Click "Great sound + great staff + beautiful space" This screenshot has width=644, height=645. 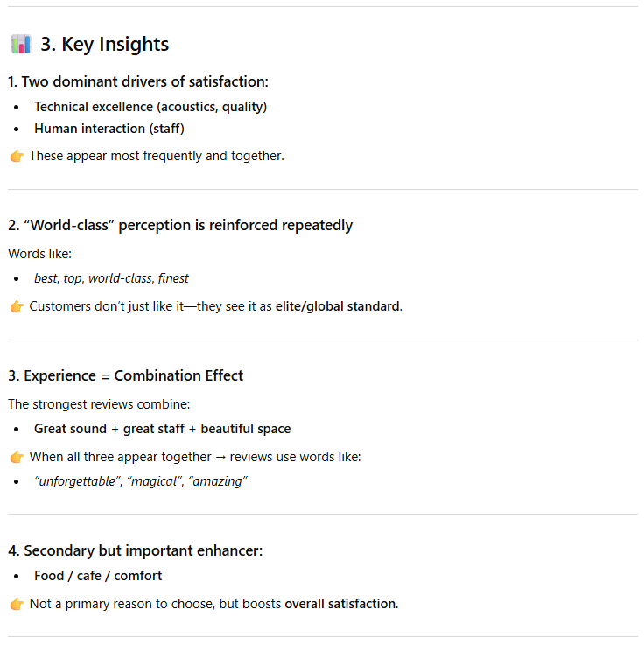[x=163, y=429]
